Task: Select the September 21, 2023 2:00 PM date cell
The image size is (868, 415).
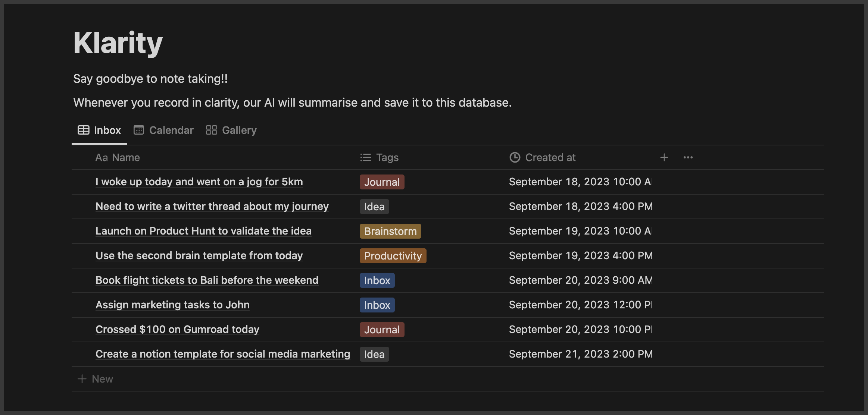Action: 581,354
